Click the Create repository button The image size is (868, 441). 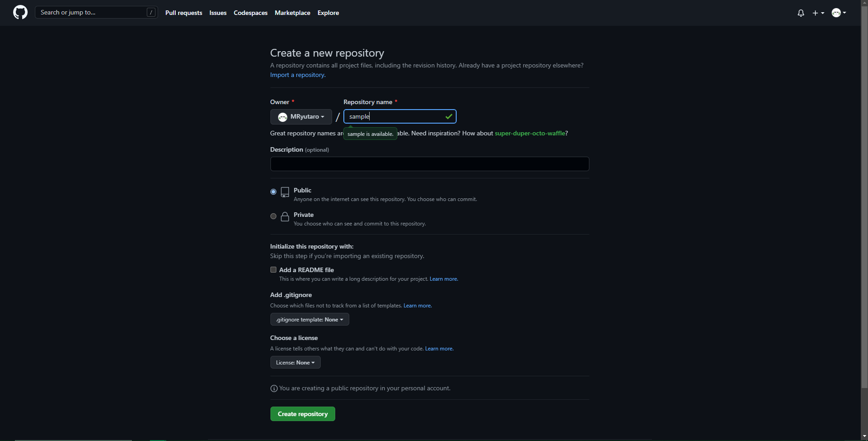point(302,413)
